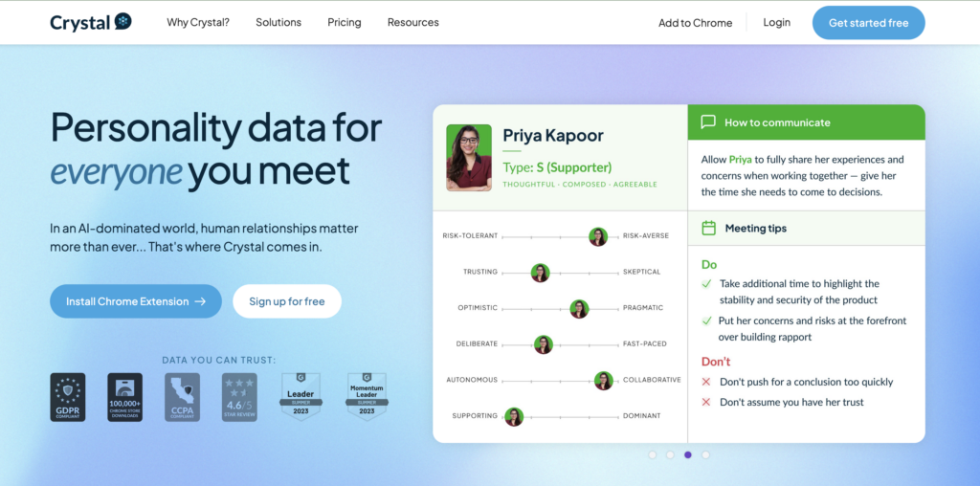Click the Momentum Leader 2023 badge
980x486 pixels.
click(366, 395)
